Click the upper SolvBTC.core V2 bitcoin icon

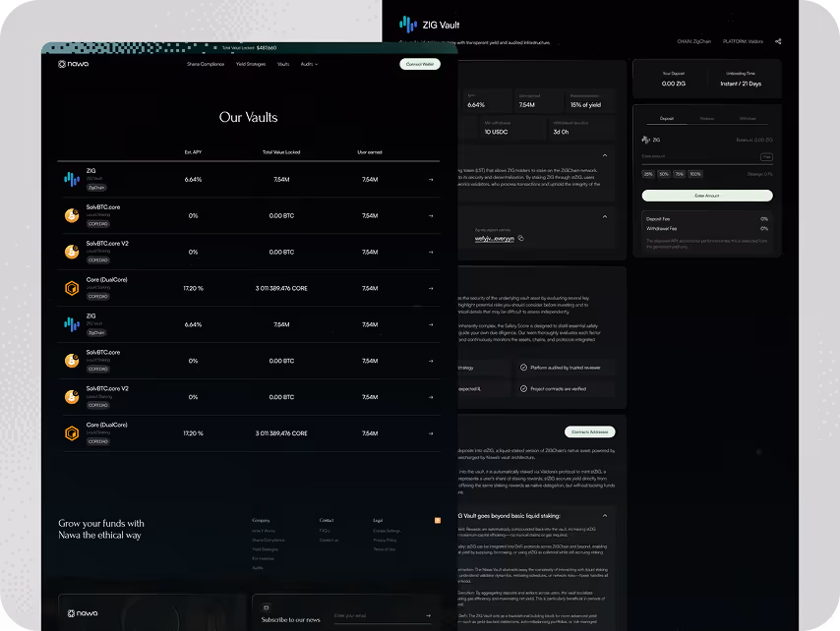72,252
